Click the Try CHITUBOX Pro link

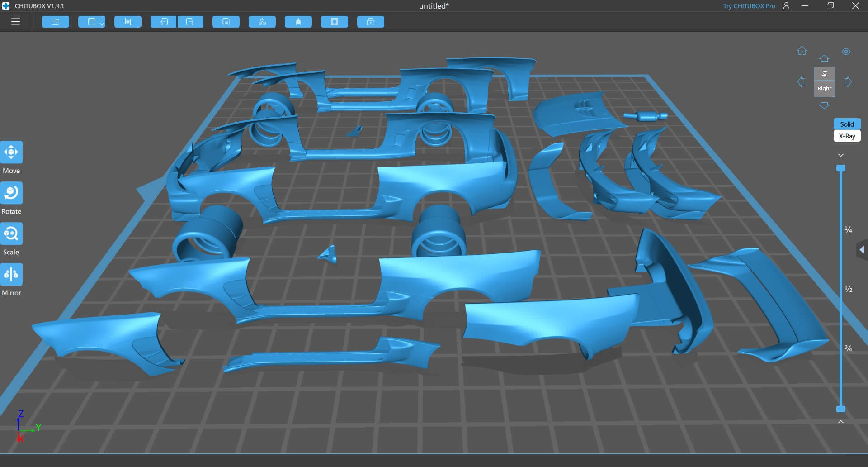coord(749,6)
